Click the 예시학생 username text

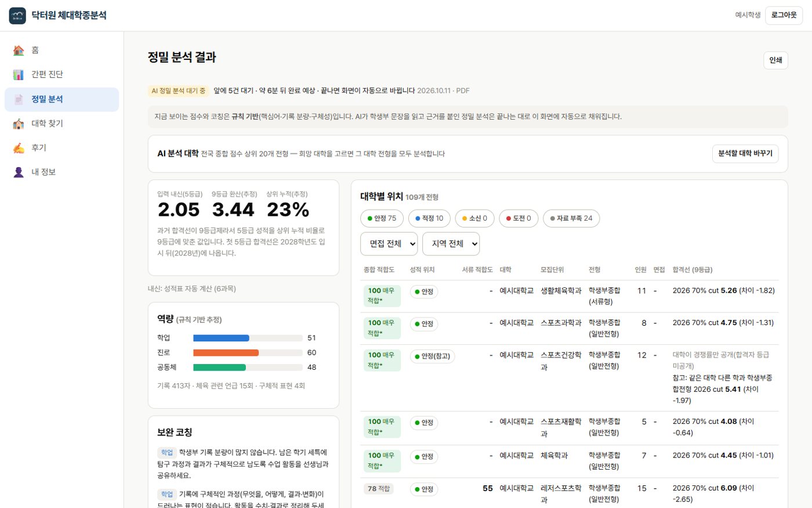point(748,15)
